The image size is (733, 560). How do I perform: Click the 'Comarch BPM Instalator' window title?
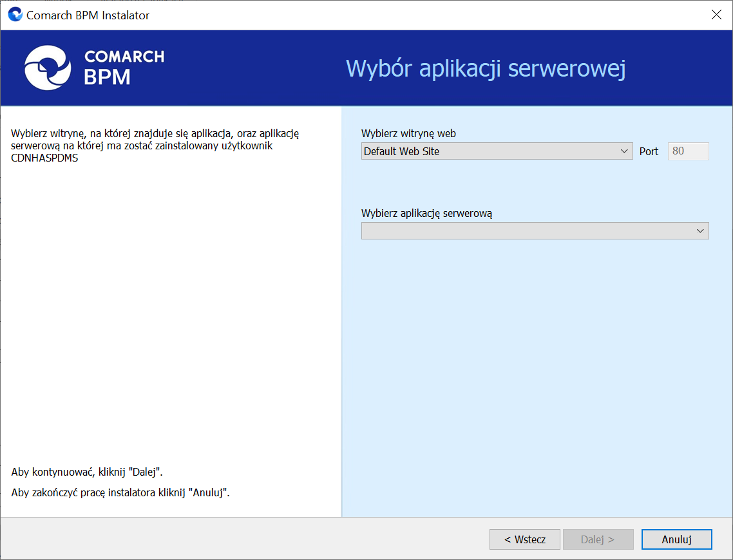[88, 15]
